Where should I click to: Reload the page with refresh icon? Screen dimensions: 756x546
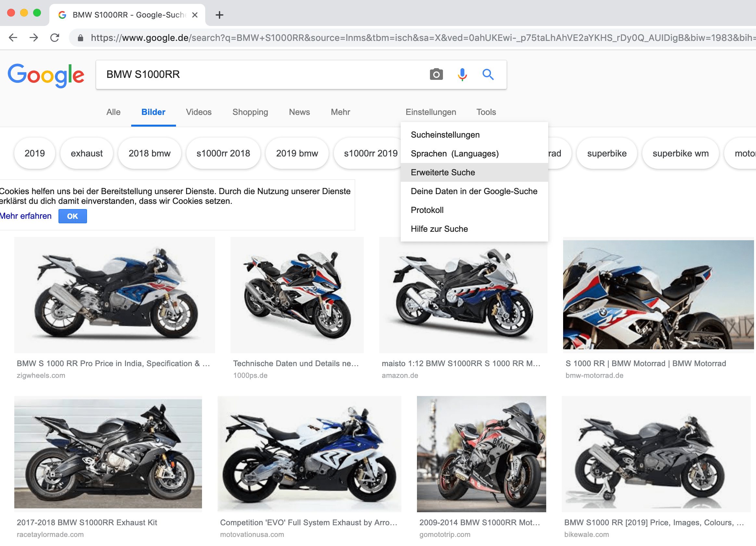[x=55, y=38]
